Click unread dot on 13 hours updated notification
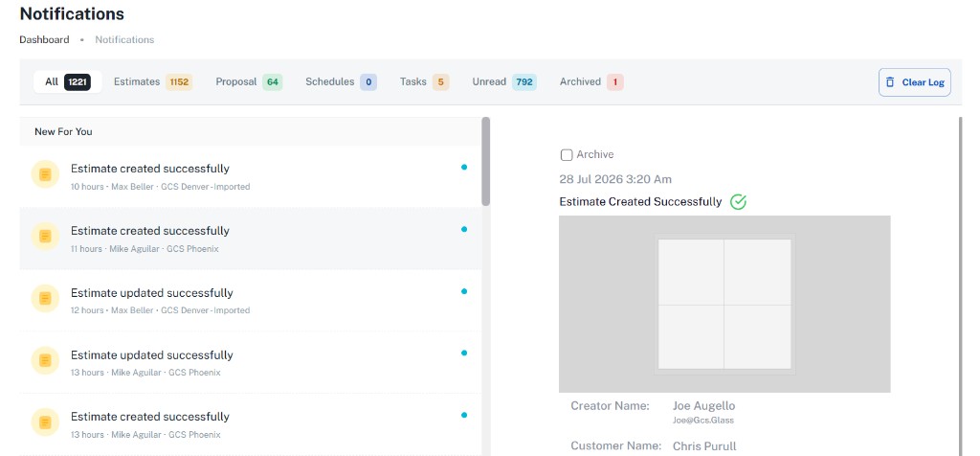The height and width of the screenshot is (456, 980). point(464,353)
